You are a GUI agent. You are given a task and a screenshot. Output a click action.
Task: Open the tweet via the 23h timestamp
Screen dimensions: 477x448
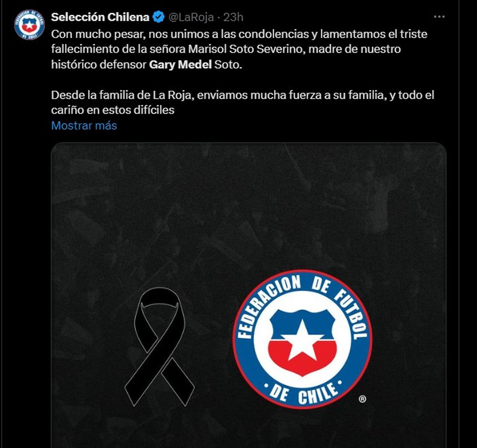233,17
